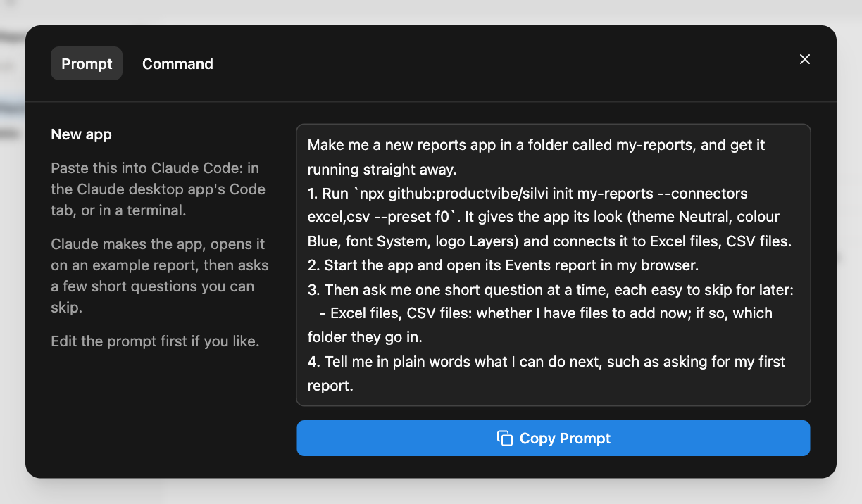Screen dimensions: 862x504
Task: Click the line 'Make me a new reports app'
Action: coord(537,157)
